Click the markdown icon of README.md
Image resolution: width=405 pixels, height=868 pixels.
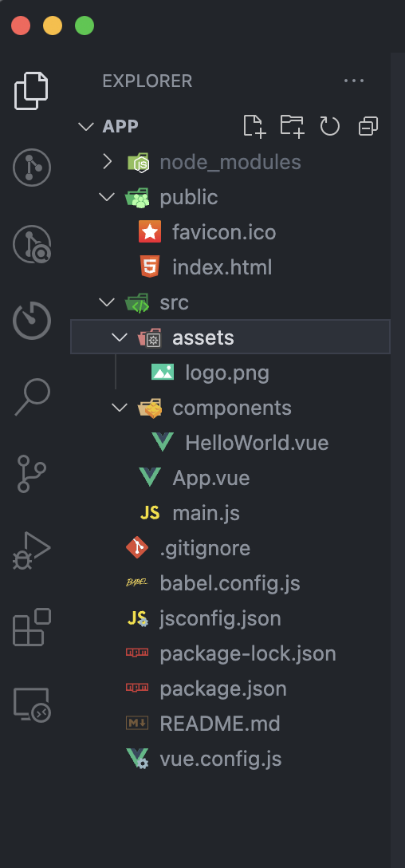click(x=137, y=724)
